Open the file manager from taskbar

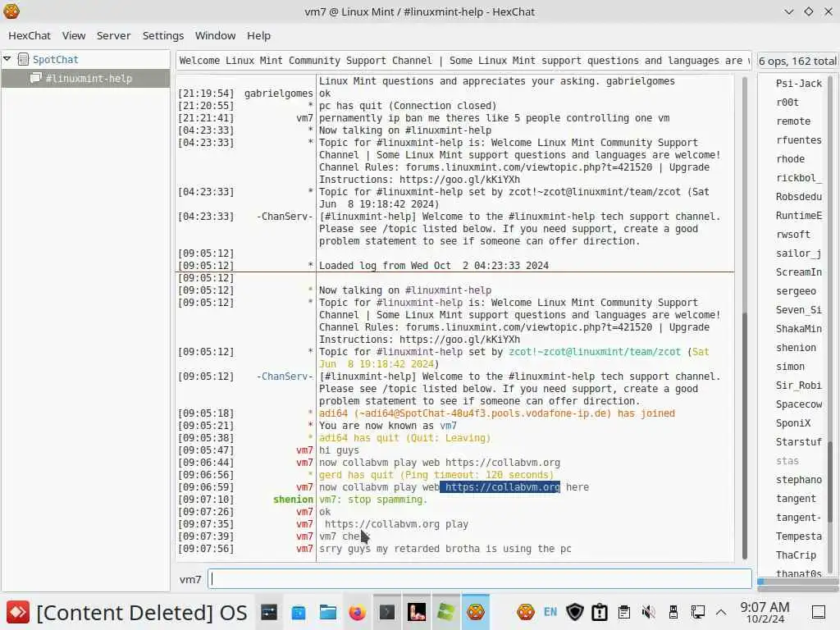[328, 612]
